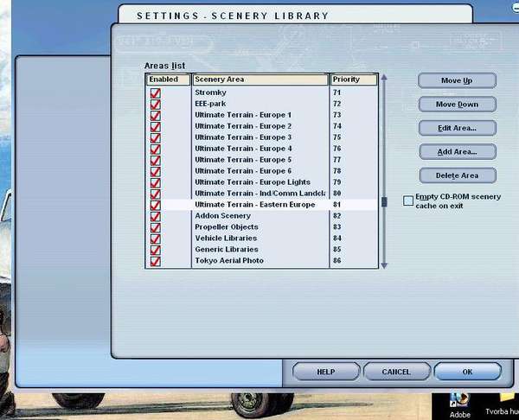Disable Ultimate Terrain - Europe 3 checkbox
The image size is (519, 420).
click(x=155, y=138)
